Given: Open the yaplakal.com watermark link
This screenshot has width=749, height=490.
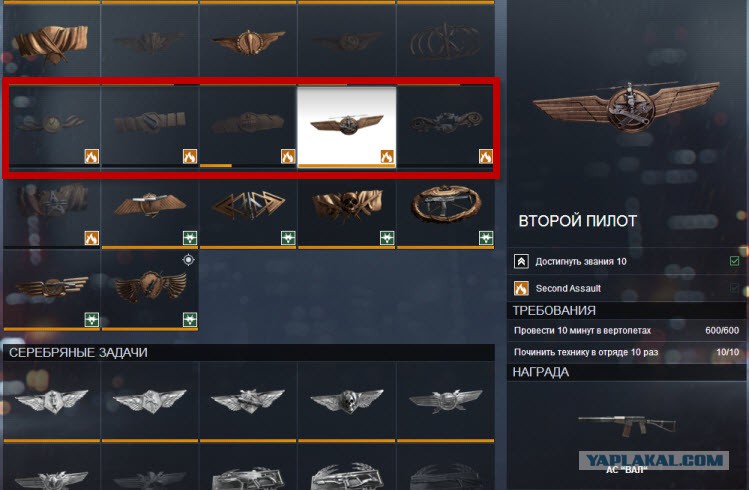Looking at the screenshot, I should (x=653, y=460).
